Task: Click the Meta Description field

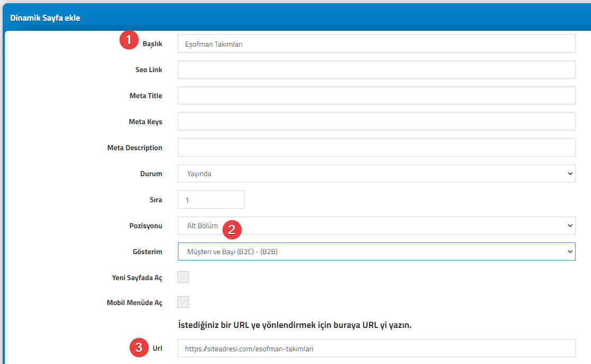Action: tap(376, 148)
